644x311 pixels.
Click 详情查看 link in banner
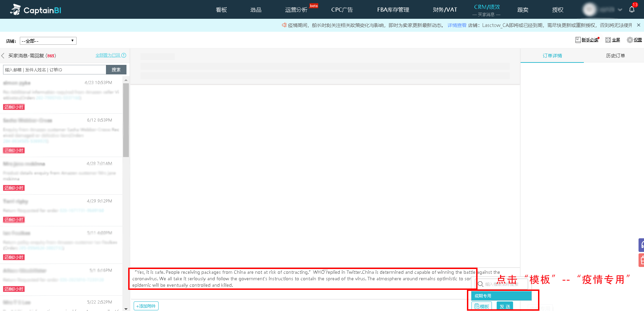tap(457, 25)
